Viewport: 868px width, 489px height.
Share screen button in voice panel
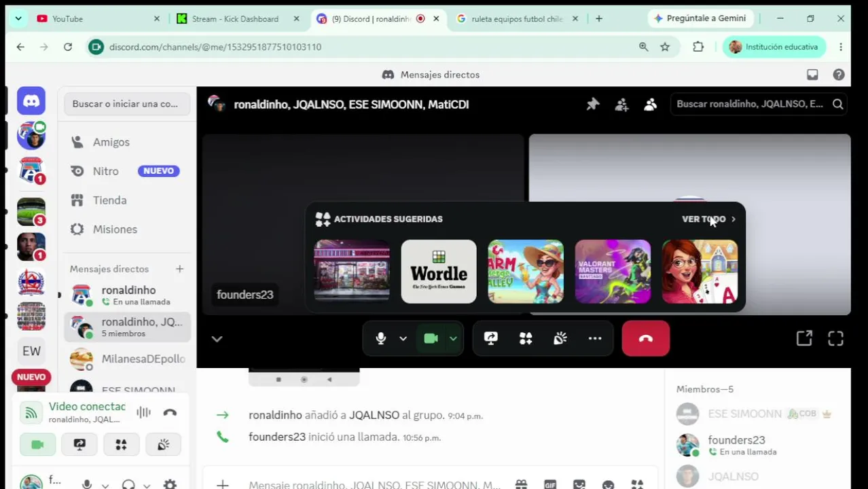click(x=79, y=445)
